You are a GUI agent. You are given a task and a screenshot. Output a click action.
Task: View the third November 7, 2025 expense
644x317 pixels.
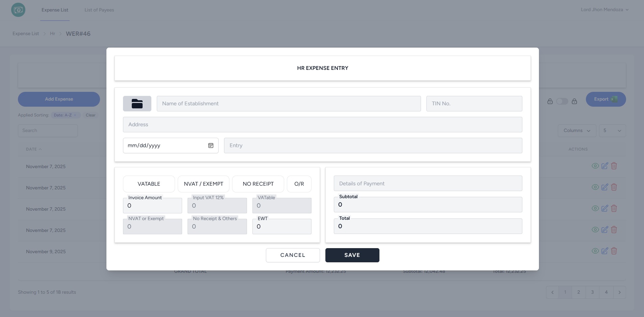(595, 208)
